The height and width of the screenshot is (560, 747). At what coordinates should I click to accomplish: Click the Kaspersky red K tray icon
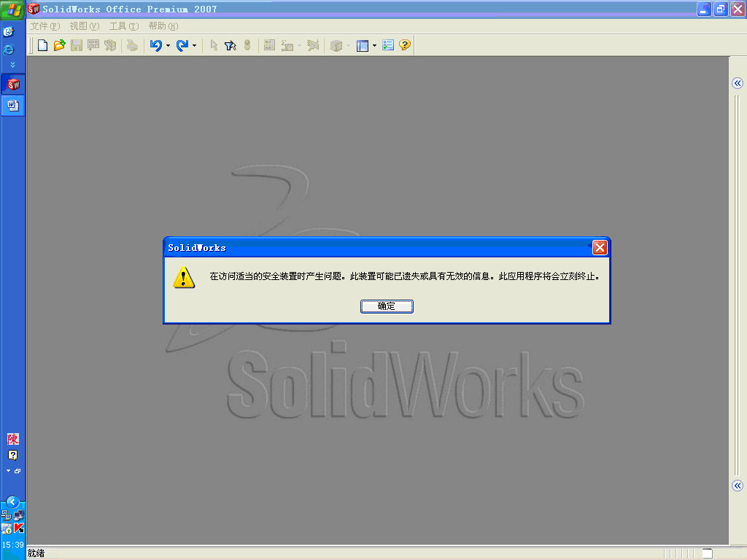[19, 528]
